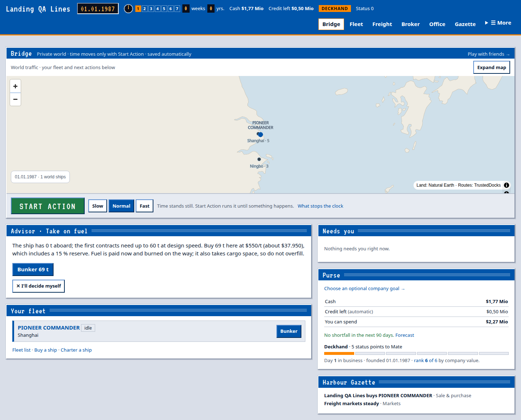Choose an optional company goal link

[x=364, y=289]
